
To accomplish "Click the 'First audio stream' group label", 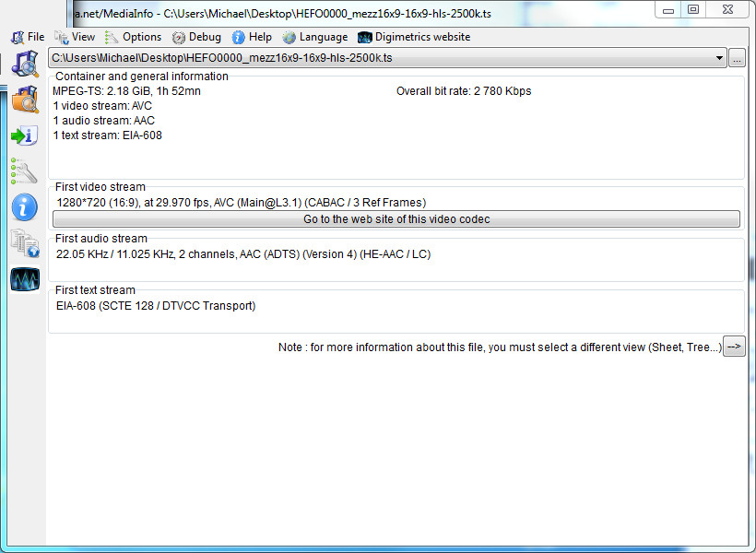I will click(x=101, y=239).
